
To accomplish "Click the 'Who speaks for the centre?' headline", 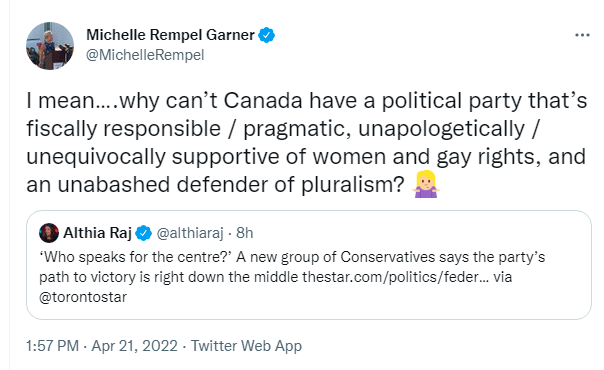I will point(134,257).
